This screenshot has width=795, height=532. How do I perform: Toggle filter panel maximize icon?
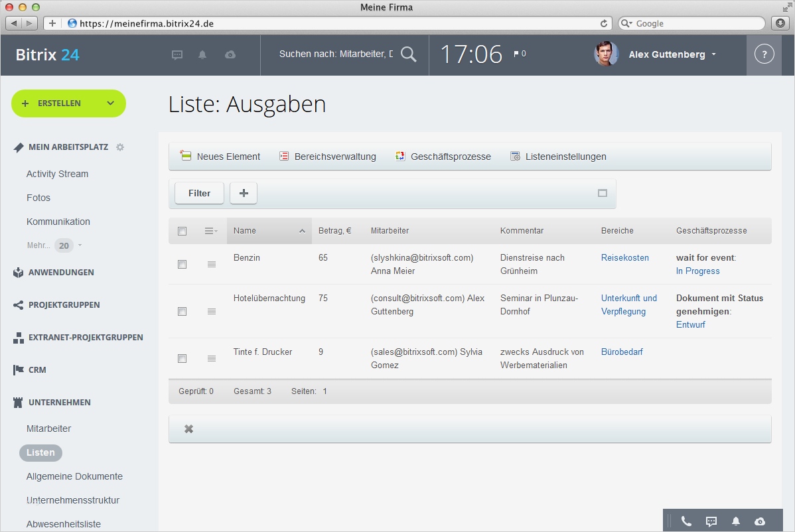tap(603, 193)
